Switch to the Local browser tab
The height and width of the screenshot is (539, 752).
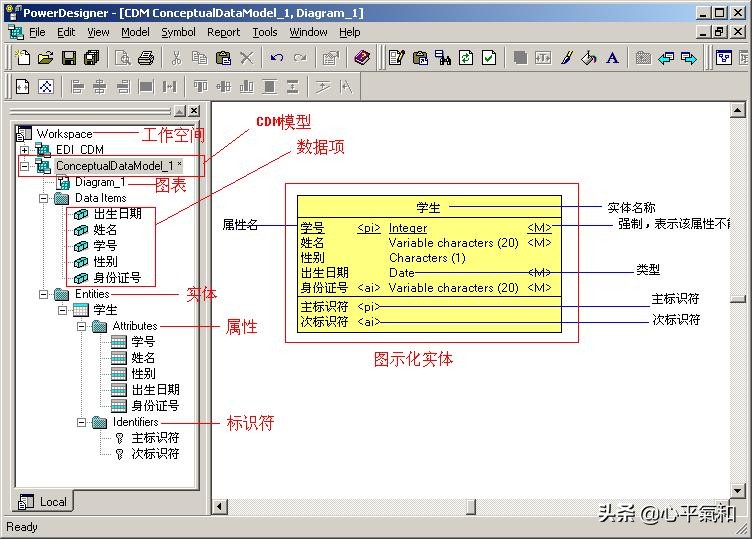point(43,502)
